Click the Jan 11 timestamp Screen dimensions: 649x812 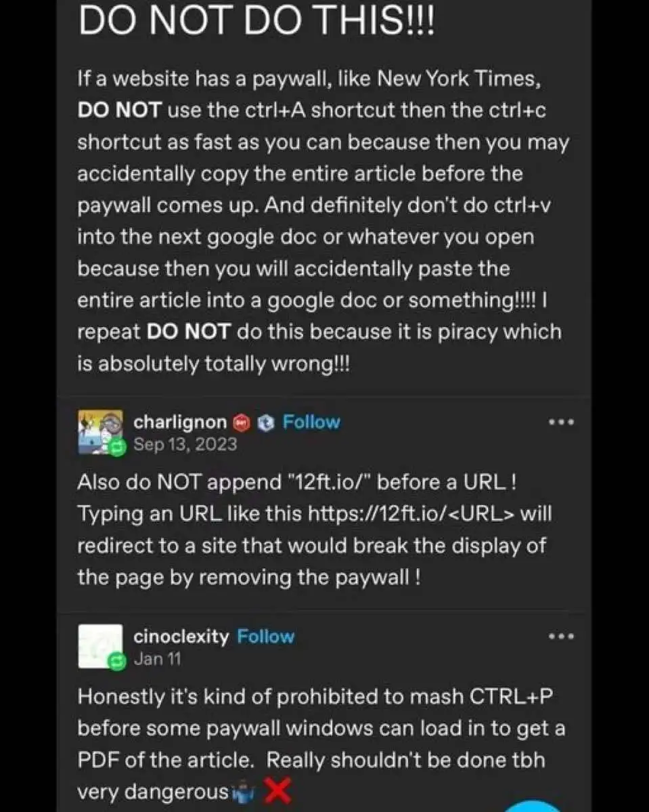point(157,659)
